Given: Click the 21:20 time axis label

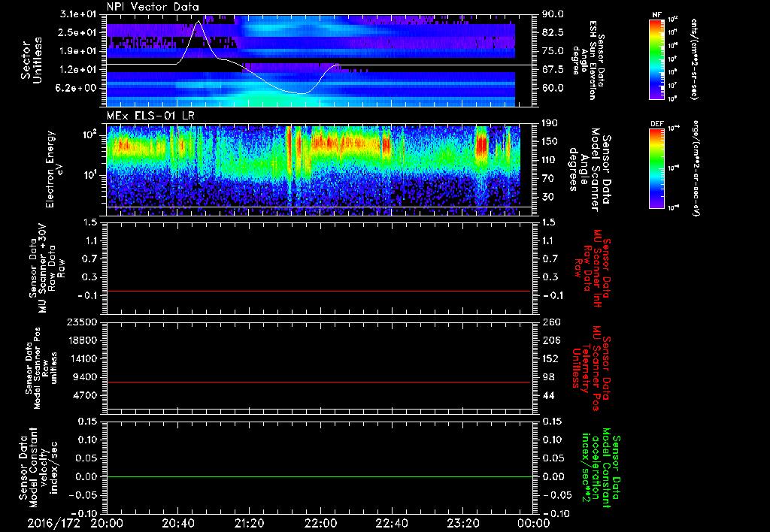Looking at the screenshot, I should [250, 522].
